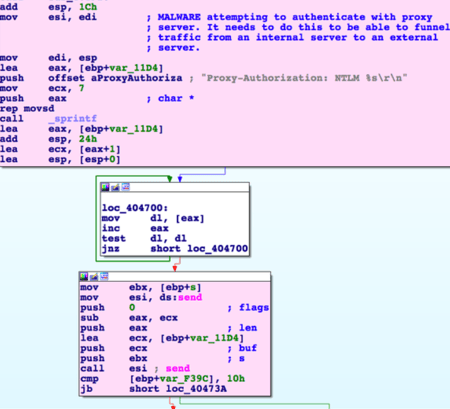Select the 'mov esi, edi' instruction
The image size is (450, 409).
[x=49, y=17]
